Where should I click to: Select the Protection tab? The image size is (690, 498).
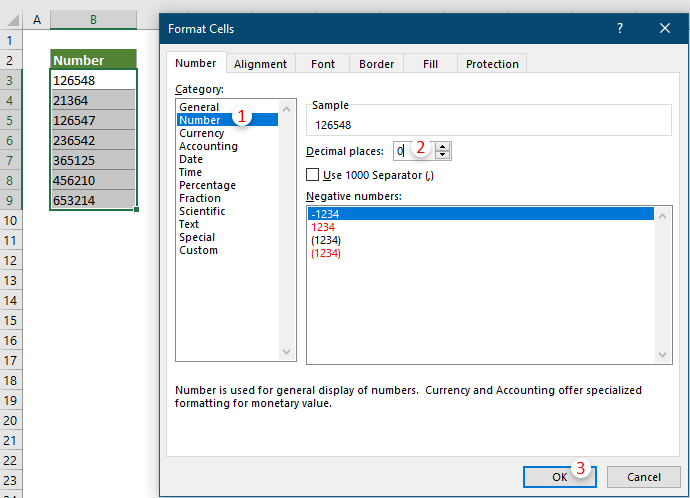pos(492,64)
